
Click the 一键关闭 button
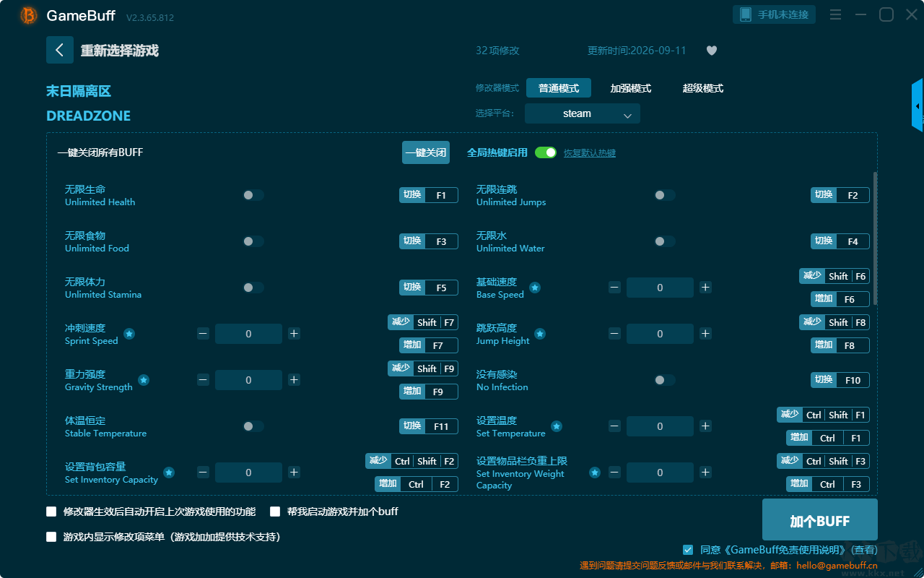[x=426, y=152]
